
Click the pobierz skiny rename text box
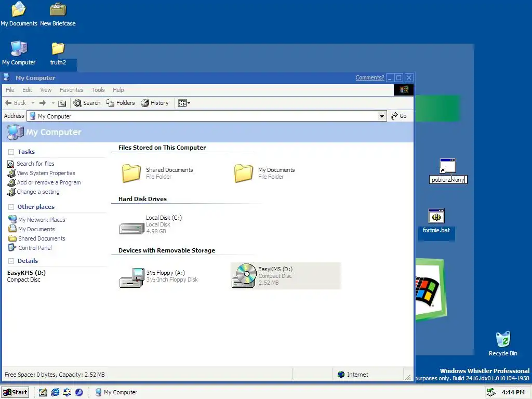click(x=448, y=180)
